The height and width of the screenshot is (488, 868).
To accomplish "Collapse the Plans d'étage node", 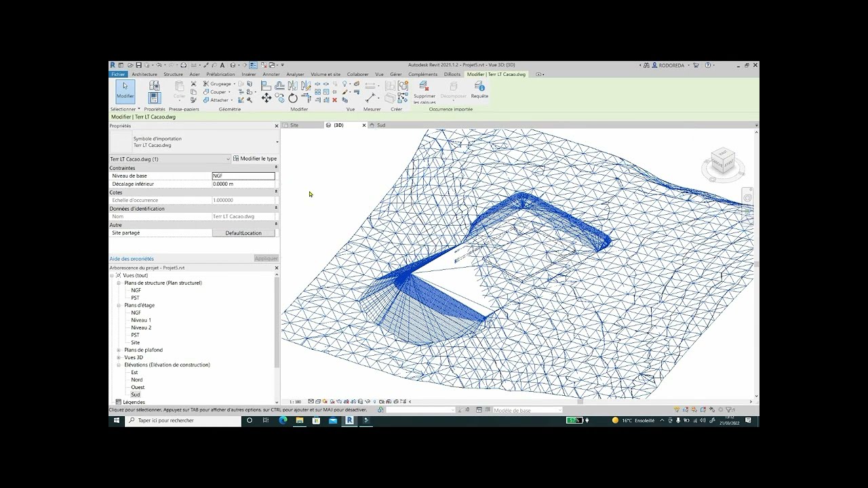I will [119, 305].
